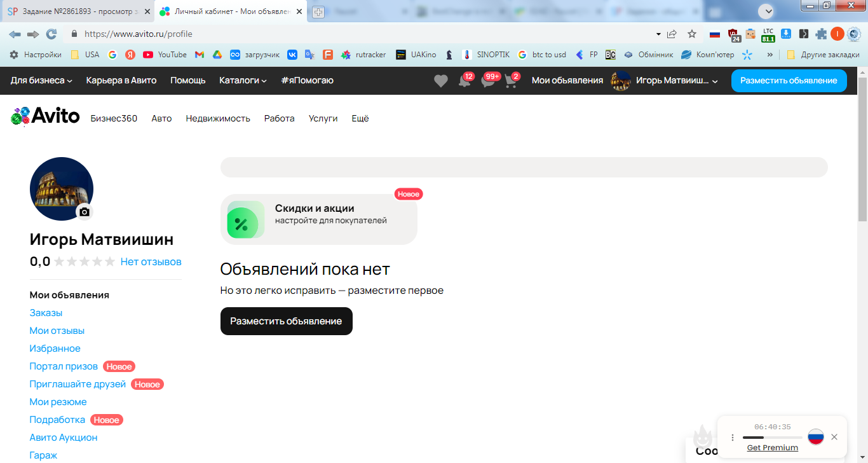Open the SINOPTIK weather bookmark
Screen dimensions: 868x463
point(486,55)
